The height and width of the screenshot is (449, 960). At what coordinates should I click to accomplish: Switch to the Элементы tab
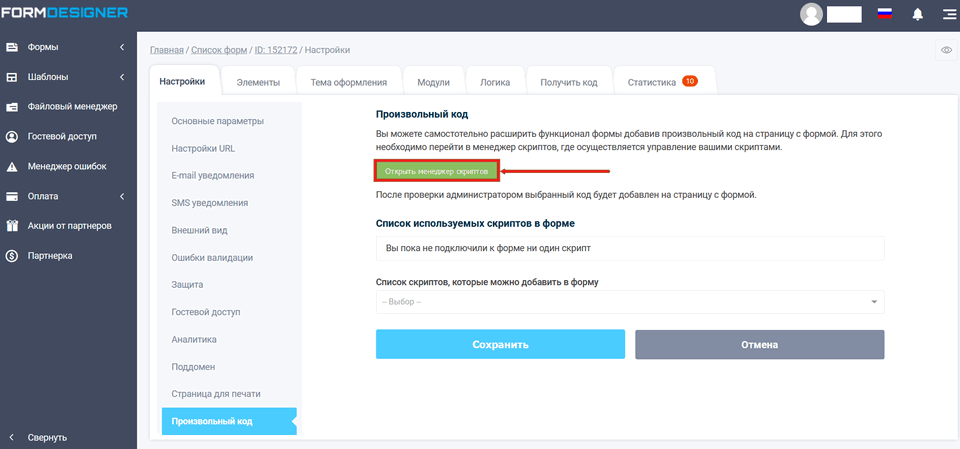point(258,82)
